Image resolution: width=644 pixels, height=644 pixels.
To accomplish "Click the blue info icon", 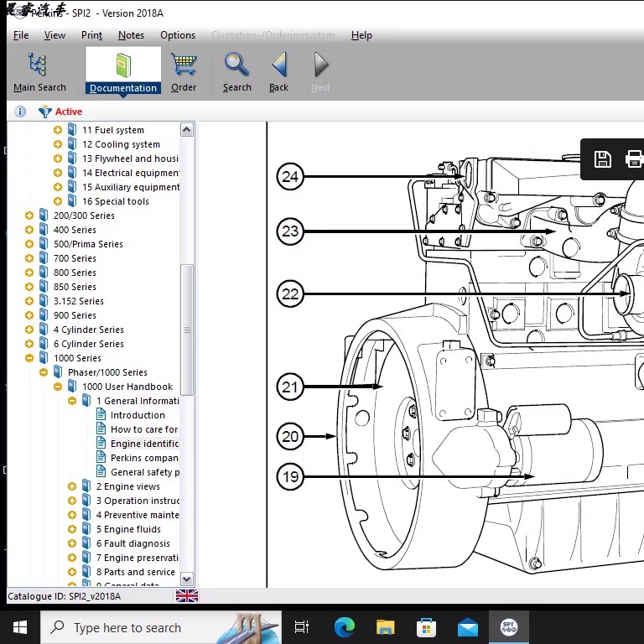I will pyautogui.click(x=20, y=112).
